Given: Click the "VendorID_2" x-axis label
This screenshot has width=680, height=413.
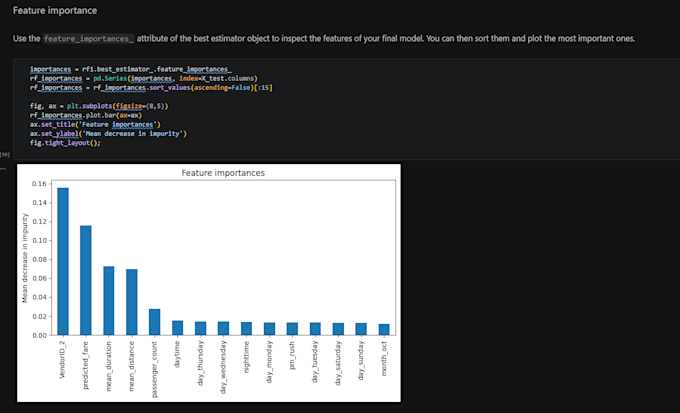Looking at the screenshot, I should [62, 360].
